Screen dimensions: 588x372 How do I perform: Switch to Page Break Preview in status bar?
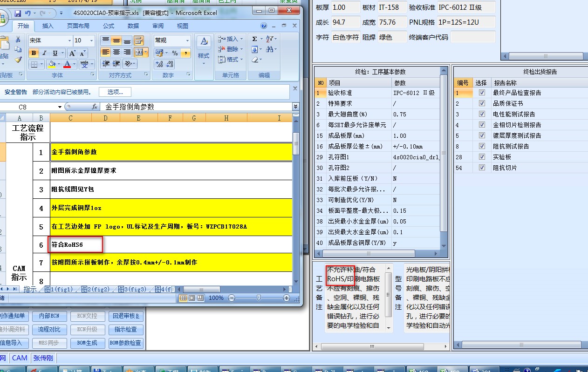(x=200, y=298)
